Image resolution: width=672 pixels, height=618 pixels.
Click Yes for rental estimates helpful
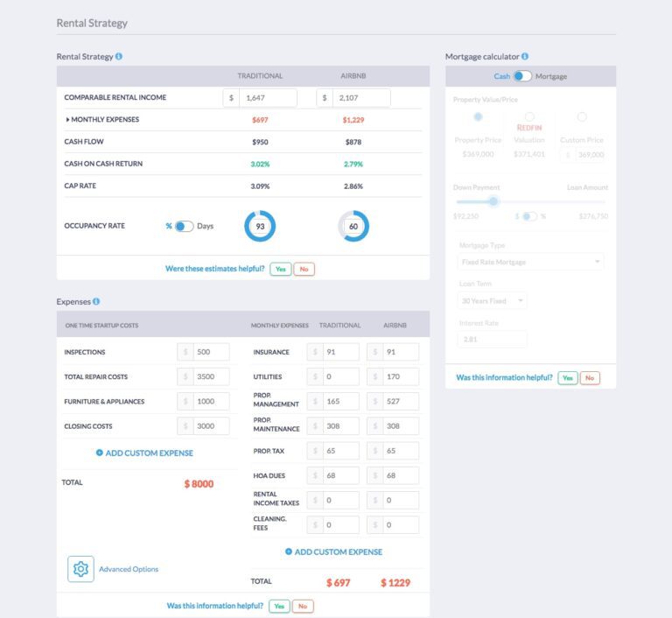click(x=280, y=269)
